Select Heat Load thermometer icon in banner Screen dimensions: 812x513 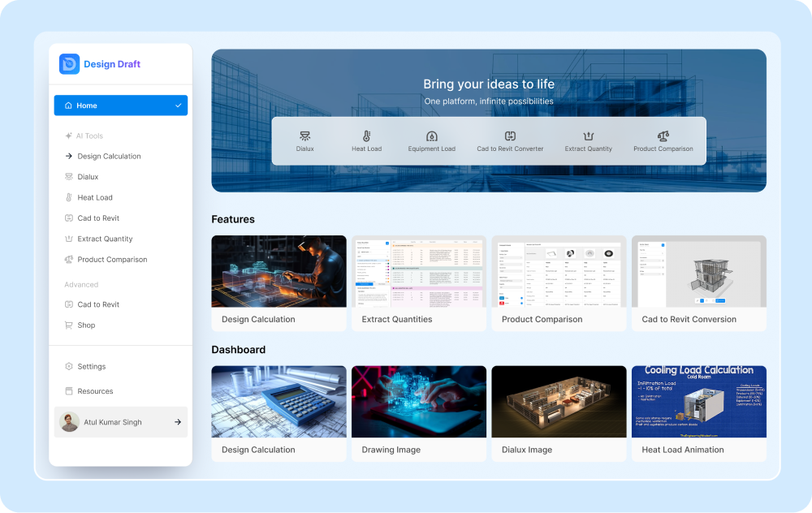[366, 136]
